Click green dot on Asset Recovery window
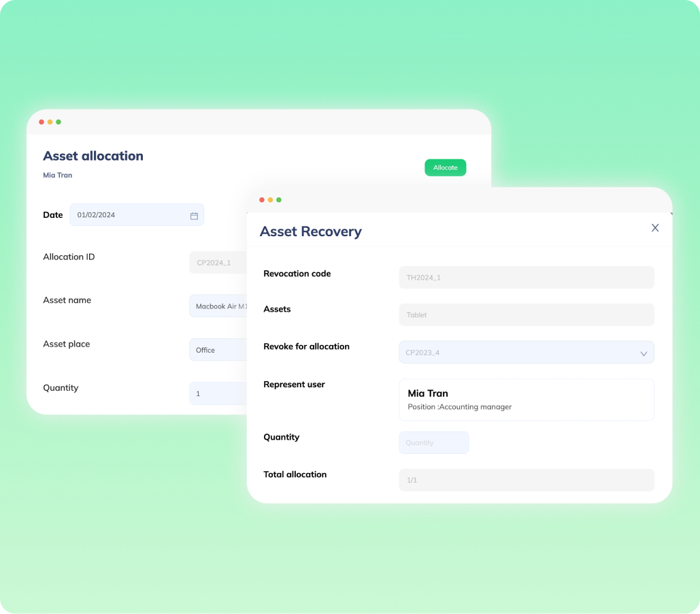 coord(279,199)
